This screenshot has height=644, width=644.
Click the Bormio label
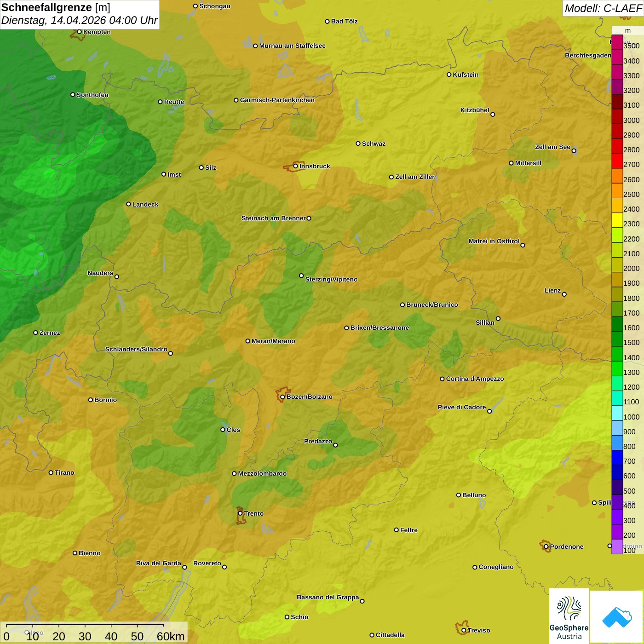105,400
